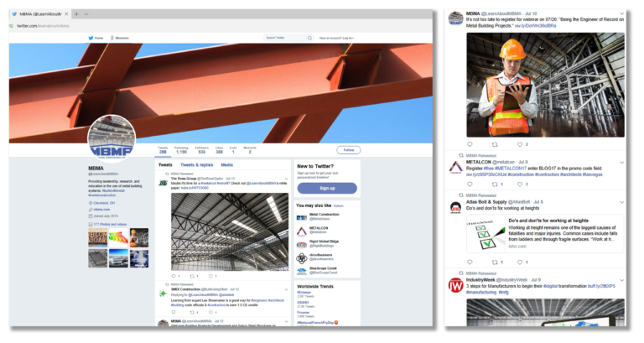Open the MBMA profile picture
Screen dimensions: 644x343
pos(112,138)
